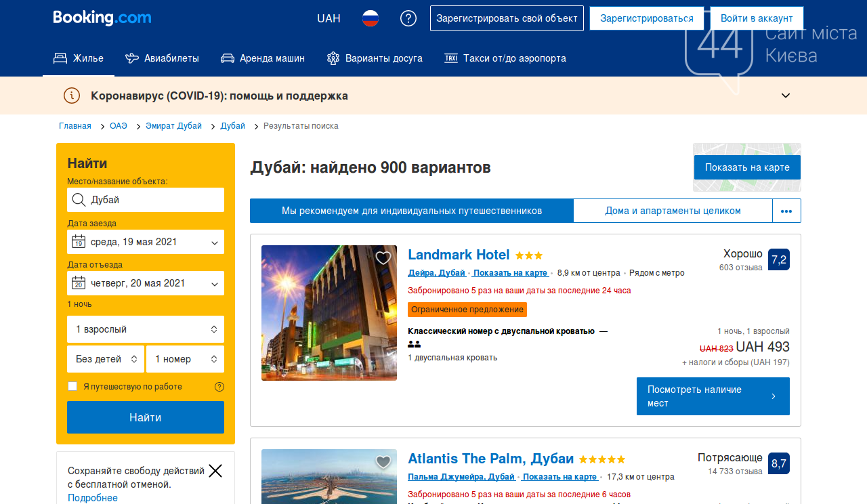This screenshot has width=867, height=504.
Task: Open Atlantis The Palm photo thumbnail
Action: click(329, 476)
